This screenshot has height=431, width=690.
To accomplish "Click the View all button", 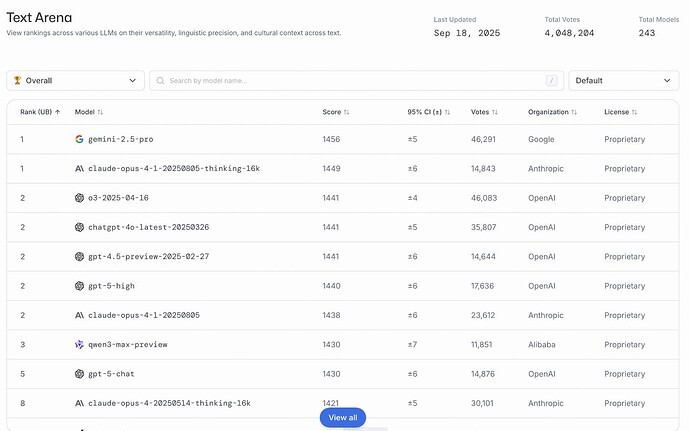I will [x=343, y=417].
